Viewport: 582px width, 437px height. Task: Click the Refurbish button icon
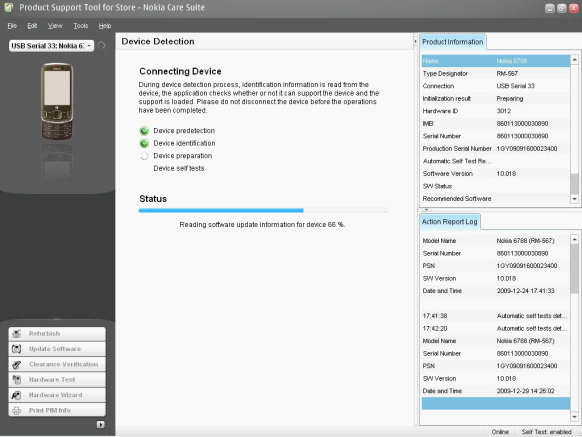point(16,333)
